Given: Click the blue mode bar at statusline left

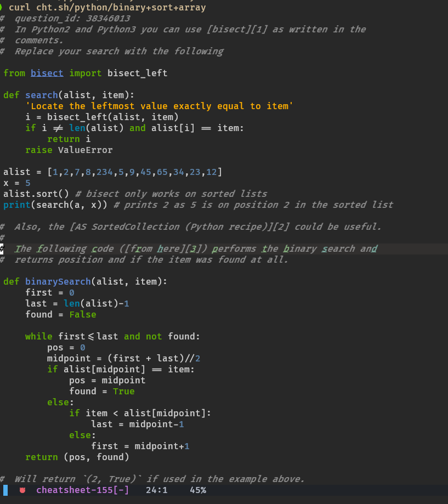Looking at the screenshot, I should click(x=4, y=490).
